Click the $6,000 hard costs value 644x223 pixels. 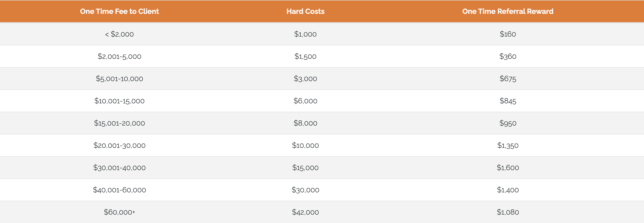[x=305, y=101]
